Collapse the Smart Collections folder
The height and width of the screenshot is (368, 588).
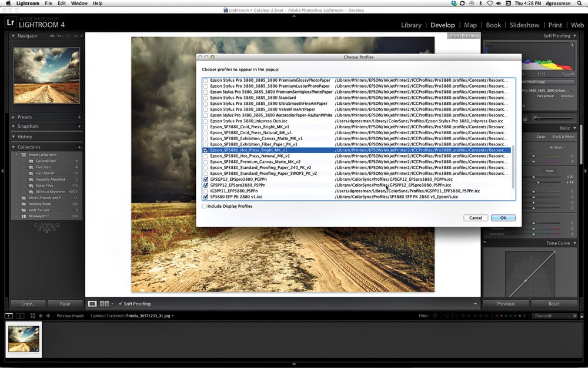16,155
